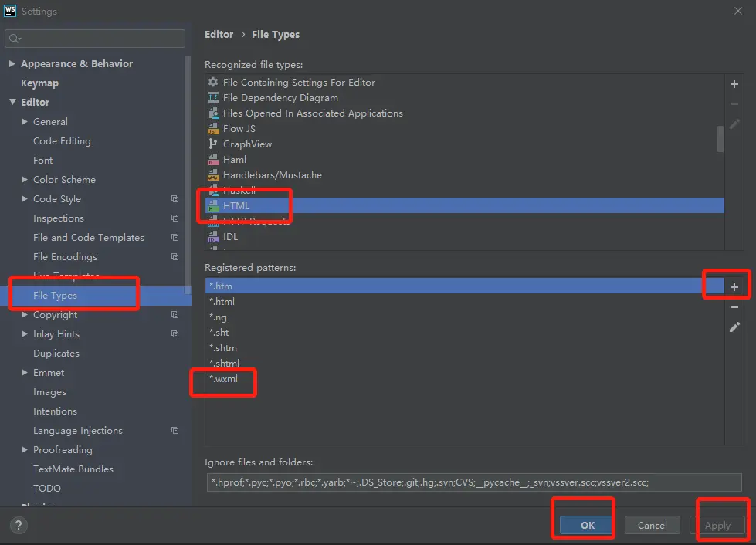This screenshot has height=545, width=756.
Task: Expand the Copyright subsection
Action: pos(24,315)
